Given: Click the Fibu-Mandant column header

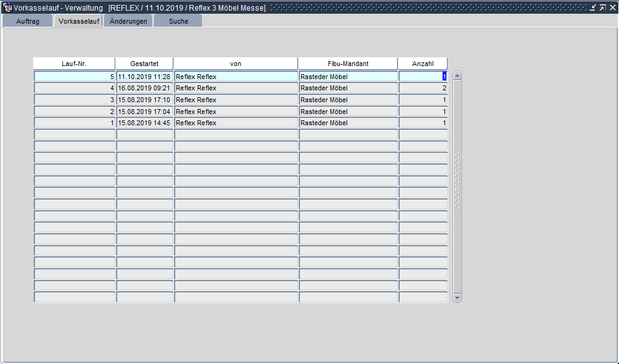Looking at the screenshot, I should (348, 64).
